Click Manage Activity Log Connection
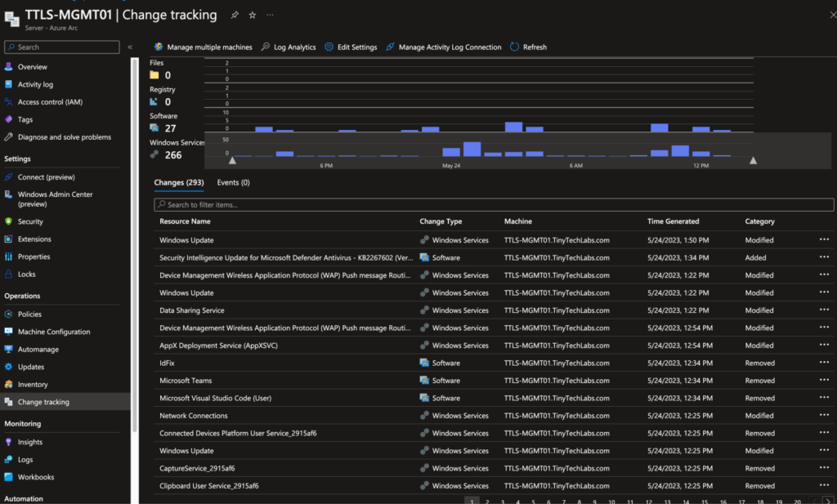This screenshot has height=504, width=837. pos(444,47)
